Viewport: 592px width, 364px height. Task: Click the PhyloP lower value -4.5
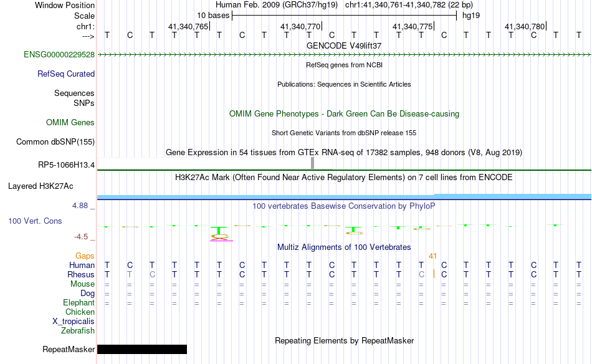click(x=81, y=237)
